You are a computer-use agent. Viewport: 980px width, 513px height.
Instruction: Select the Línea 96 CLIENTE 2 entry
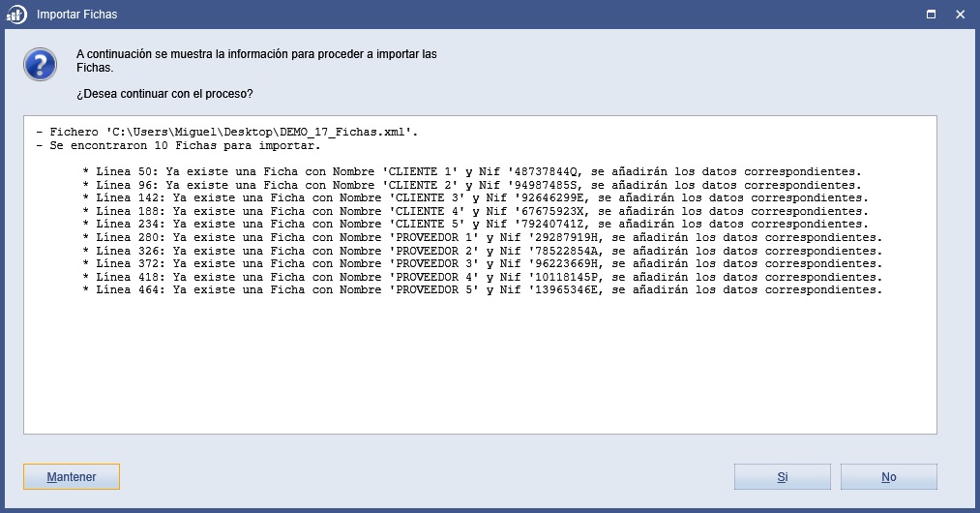pyautogui.click(x=472, y=185)
